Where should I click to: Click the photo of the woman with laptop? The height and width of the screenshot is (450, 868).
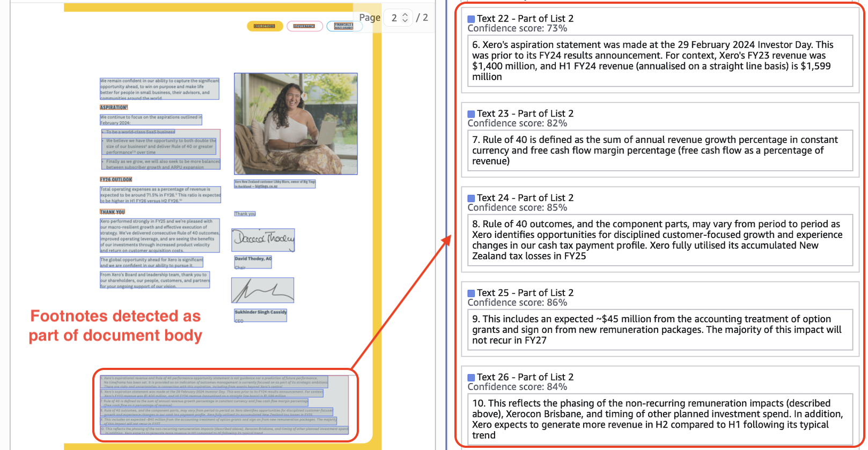[x=296, y=124]
